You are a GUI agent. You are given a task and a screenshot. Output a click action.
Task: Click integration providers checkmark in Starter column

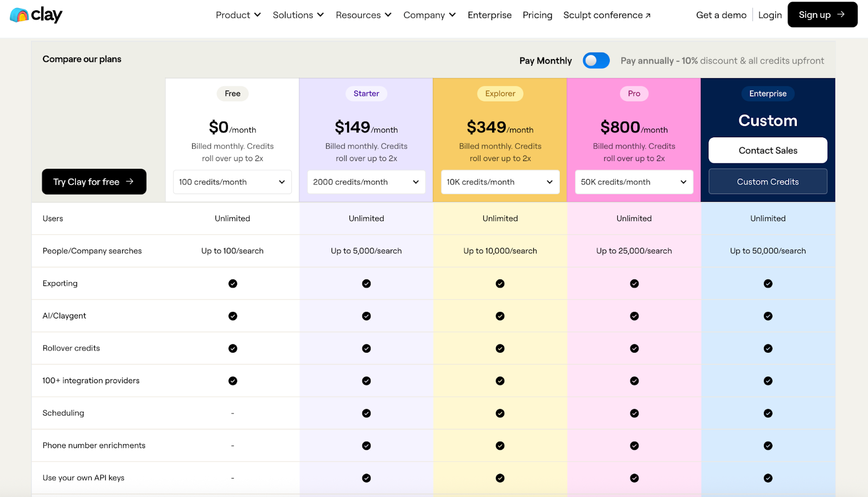pos(366,381)
